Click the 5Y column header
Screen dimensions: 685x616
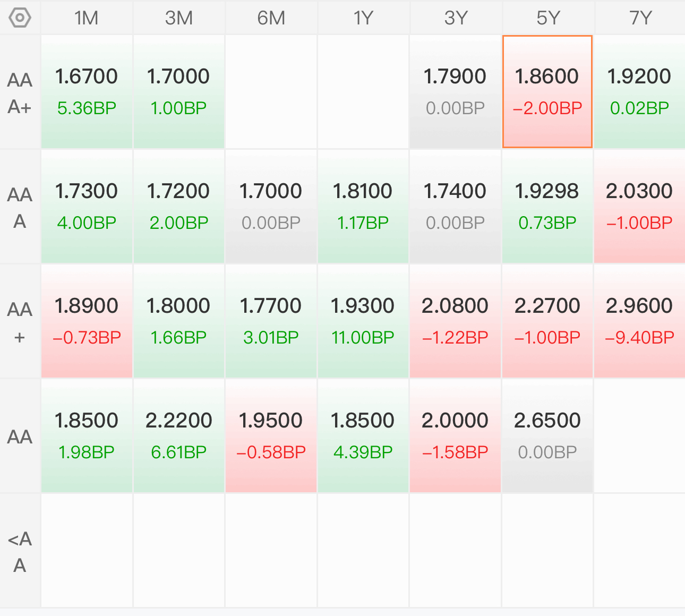(x=548, y=18)
